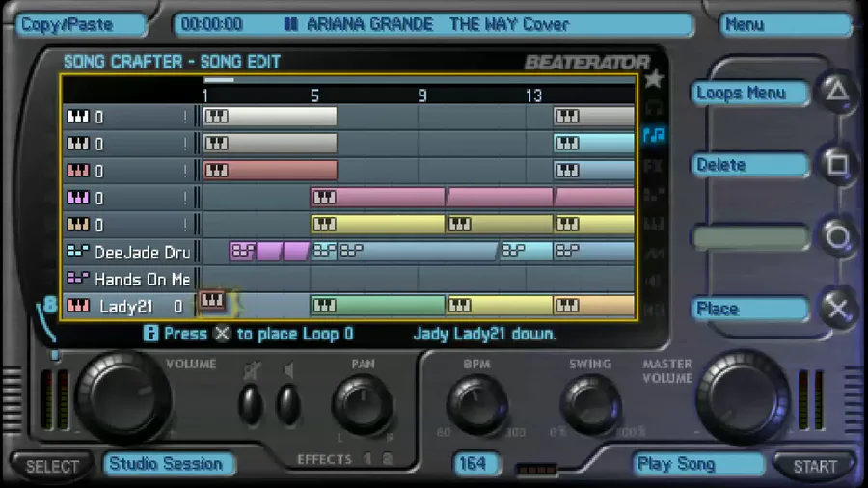This screenshot has width=868, height=488.
Task: Select the selected loop cursor on Lady21 bar 1
Action: (x=213, y=302)
